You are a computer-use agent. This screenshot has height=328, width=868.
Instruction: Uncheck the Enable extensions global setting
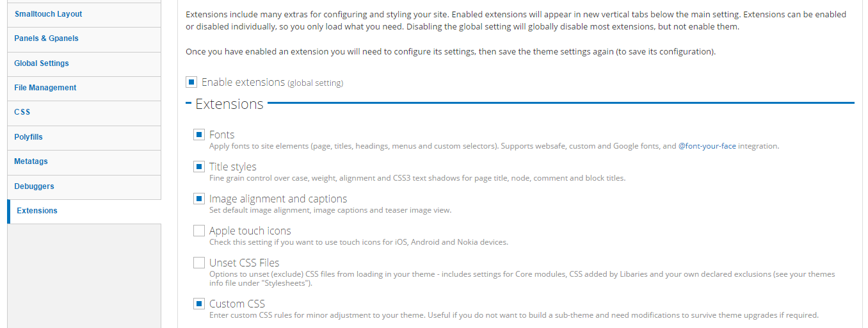point(191,82)
